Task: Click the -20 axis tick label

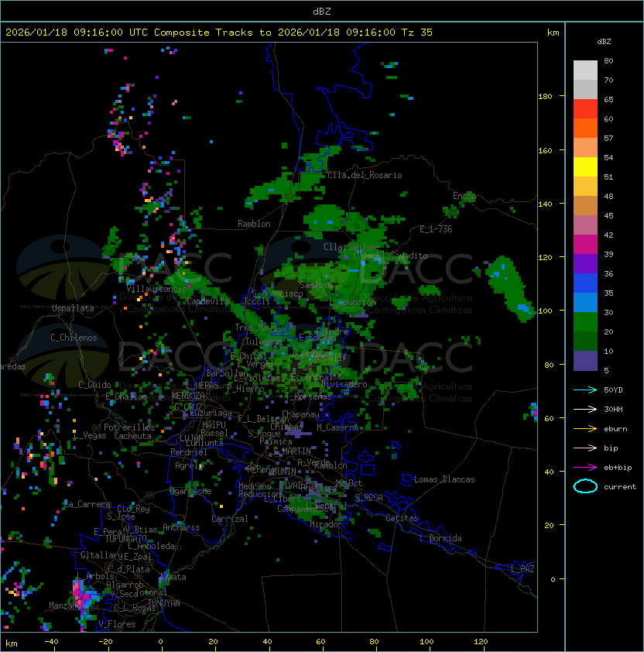Action: click(x=105, y=642)
